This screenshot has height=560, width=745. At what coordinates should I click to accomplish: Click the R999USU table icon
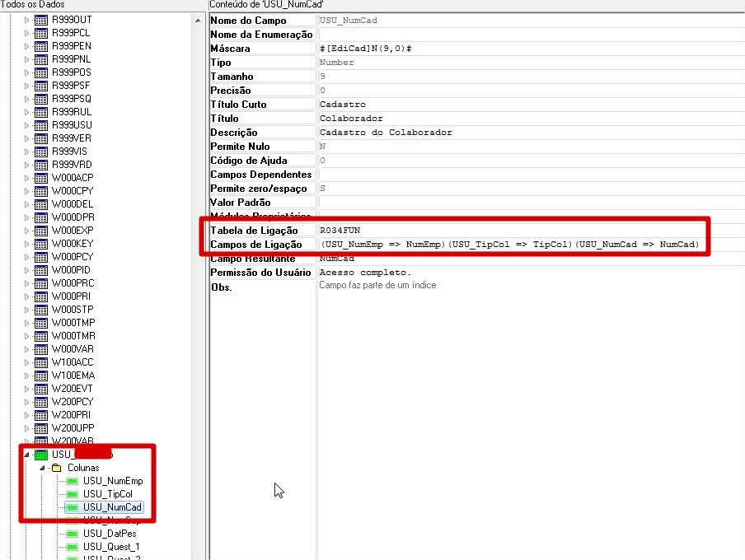click(41, 125)
